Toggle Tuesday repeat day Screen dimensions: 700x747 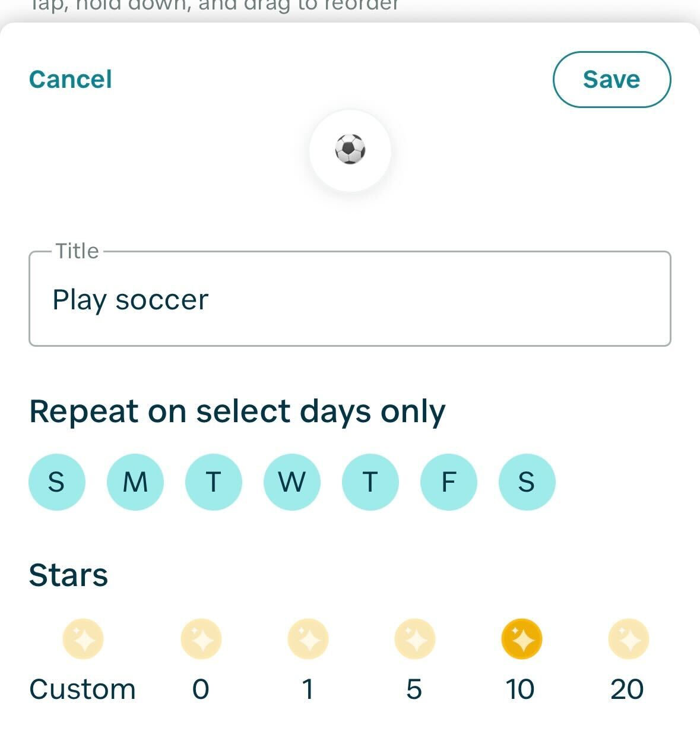pos(214,482)
